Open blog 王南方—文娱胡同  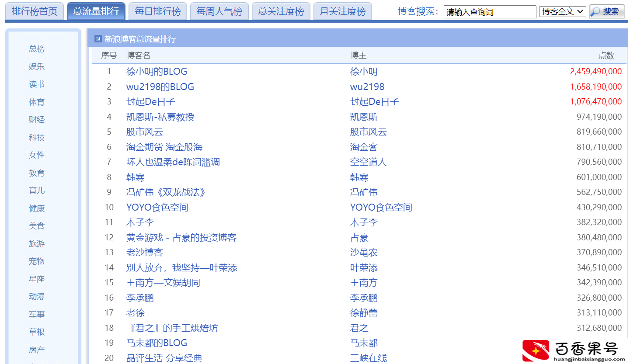pos(163,283)
